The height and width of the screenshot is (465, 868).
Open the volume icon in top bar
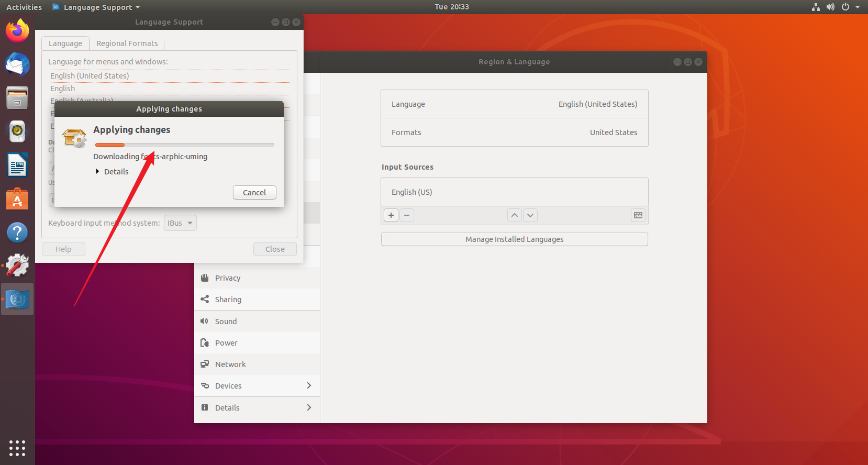[830, 7]
